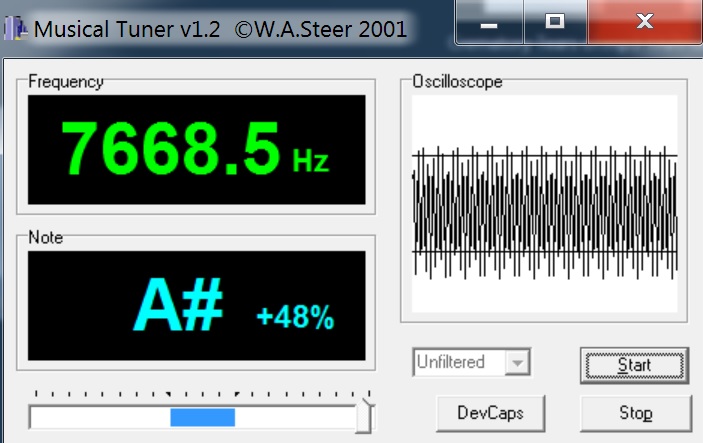Click the tuning slider thumb
The height and width of the screenshot is (443, 703).
pos(364,416)
